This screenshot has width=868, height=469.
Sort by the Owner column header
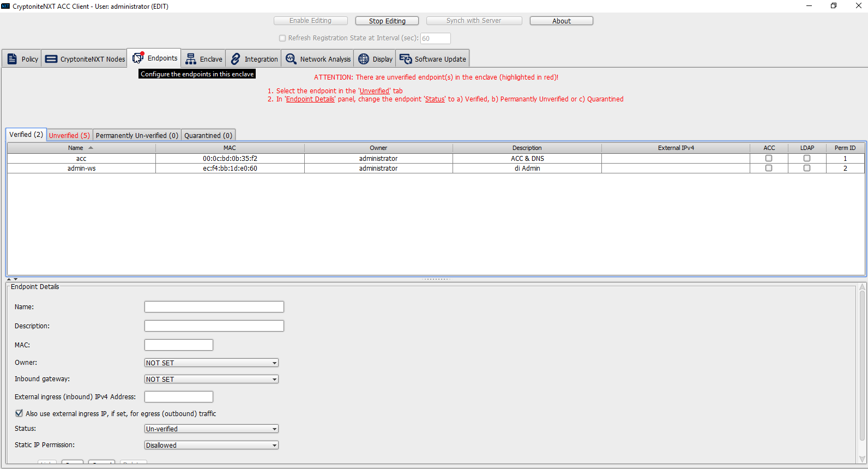[x=378, y=148]
